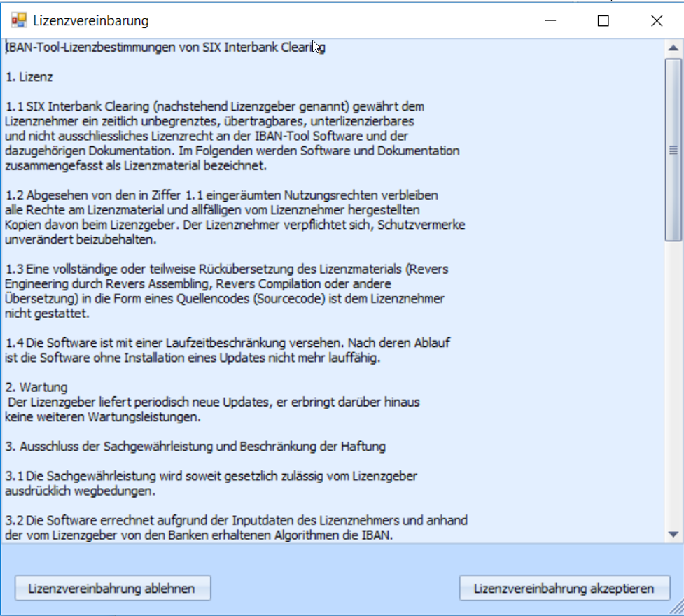Click the Lizenzvereinbarung window app icon

[x=19, y=20]
